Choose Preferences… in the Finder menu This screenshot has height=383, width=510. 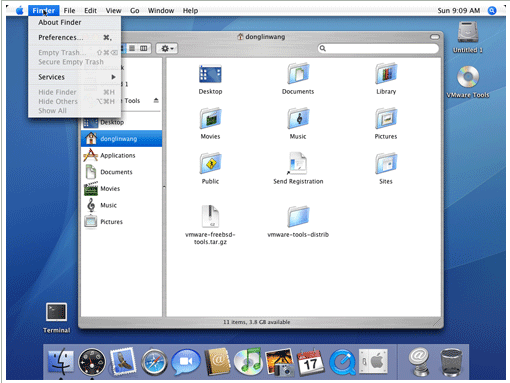tap(75, 37)
